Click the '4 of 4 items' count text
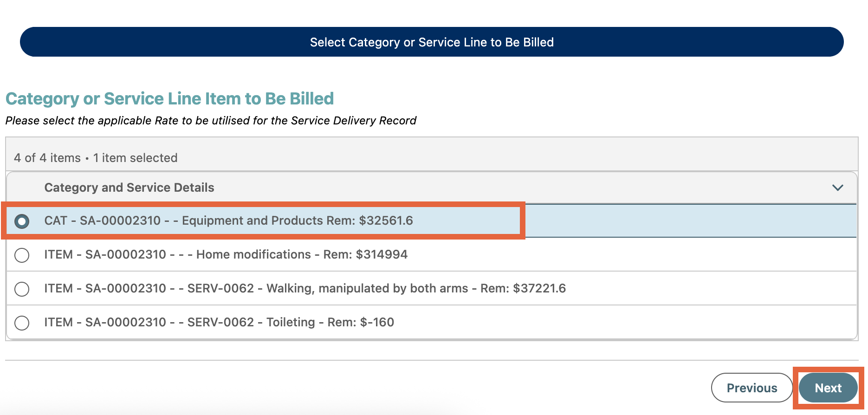868x415 pixels. click(47, 158)
